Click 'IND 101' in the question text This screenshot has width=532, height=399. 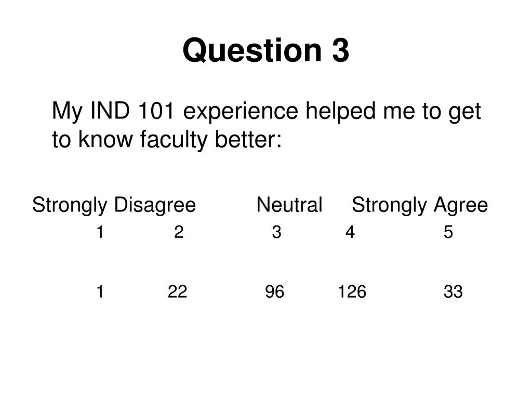tap(132, 110)
